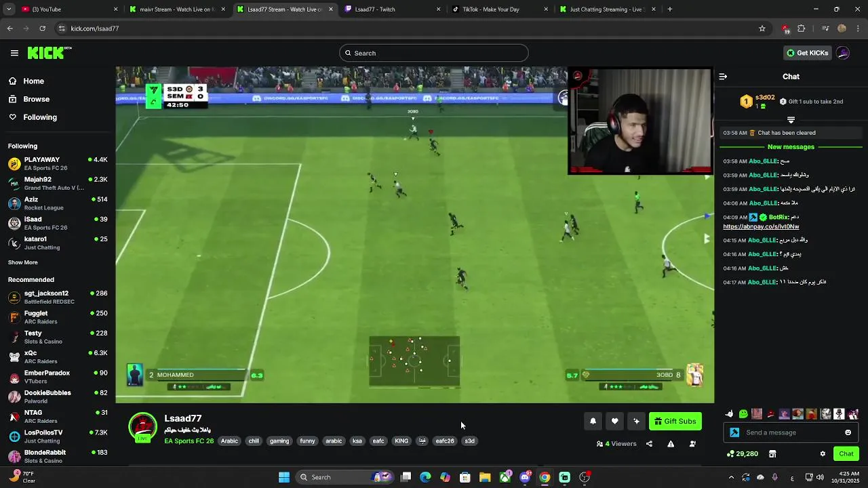868x488 pixels.
Task: Insert the hand gesture emote
Action: pos(729,414)
